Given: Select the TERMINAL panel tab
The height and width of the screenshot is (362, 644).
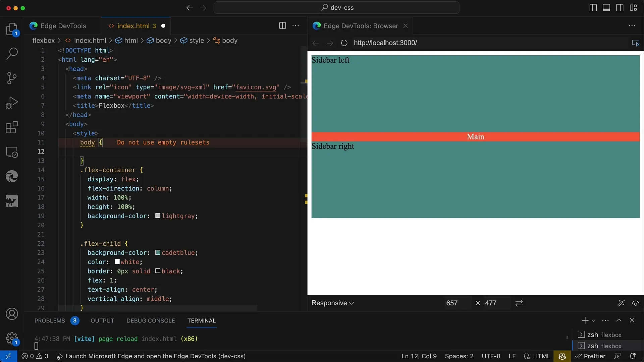Looking at the screenshot, I should 201,321.
